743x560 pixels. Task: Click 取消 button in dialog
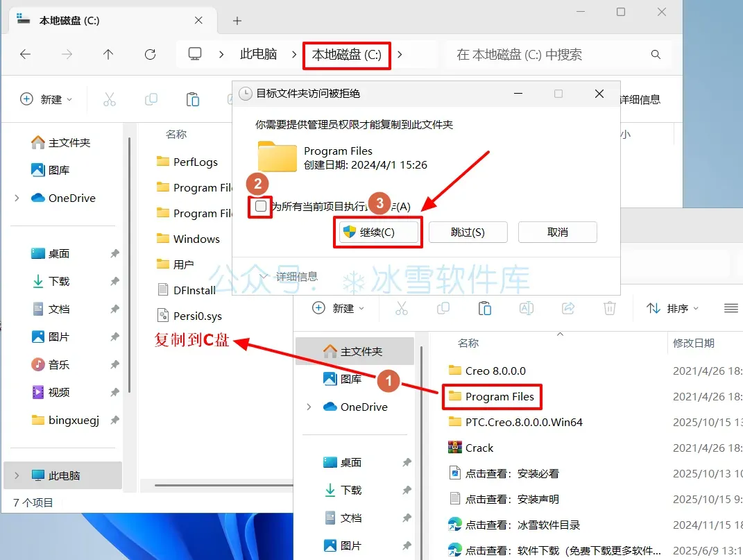pos(557,232)
